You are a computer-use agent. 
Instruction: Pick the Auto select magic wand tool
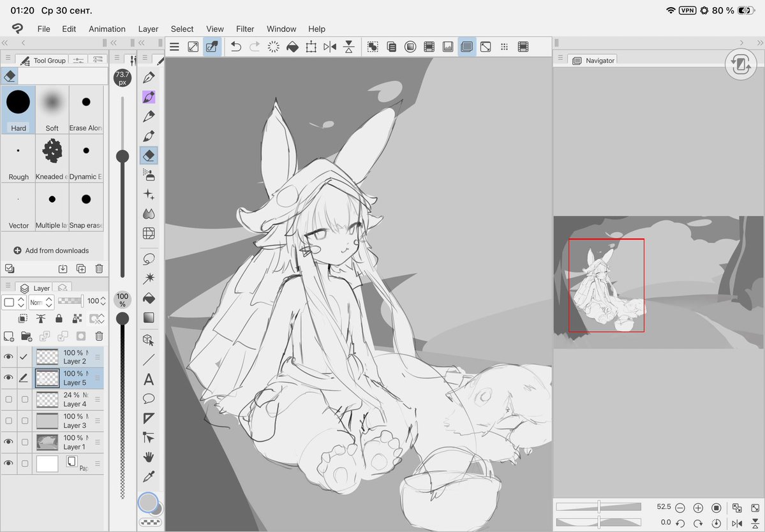pos(149,278)
